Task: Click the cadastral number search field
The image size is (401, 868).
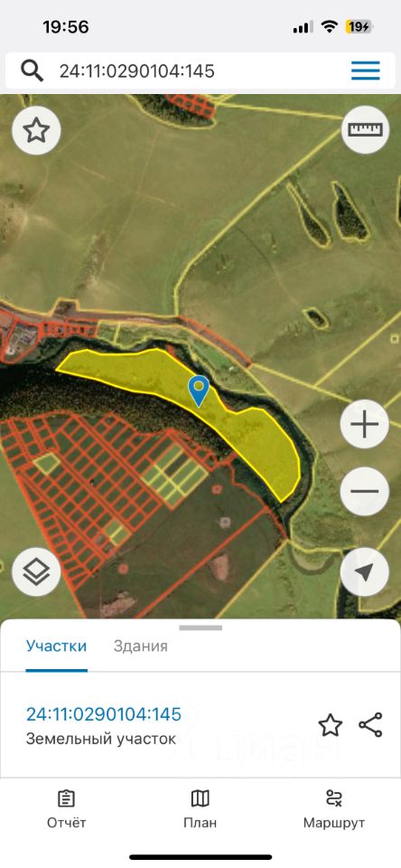Action: pos(200,71)
